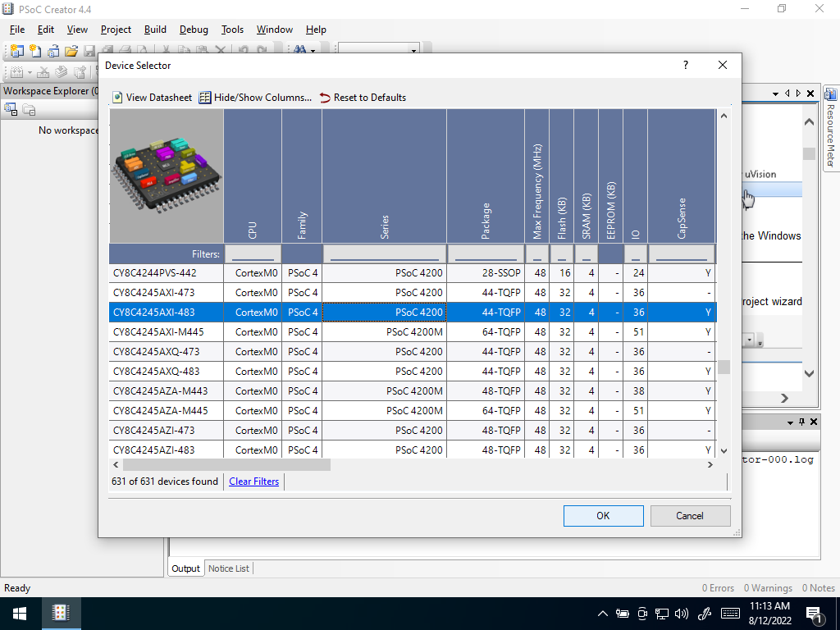The height and width of the screenshot is (630, 840).
Task: Click the View Datasheet button
Action: click(152, 98)
